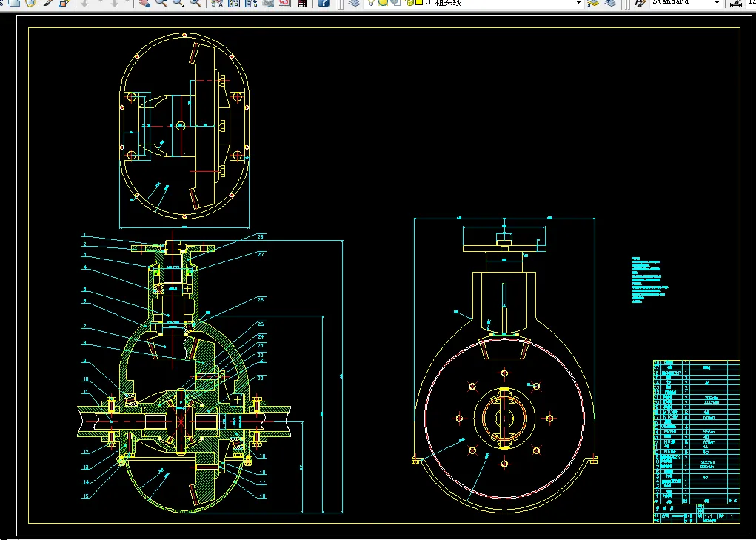Select part balloon number 9
Screen dimensions: 756x540
(x=84, y=360)
